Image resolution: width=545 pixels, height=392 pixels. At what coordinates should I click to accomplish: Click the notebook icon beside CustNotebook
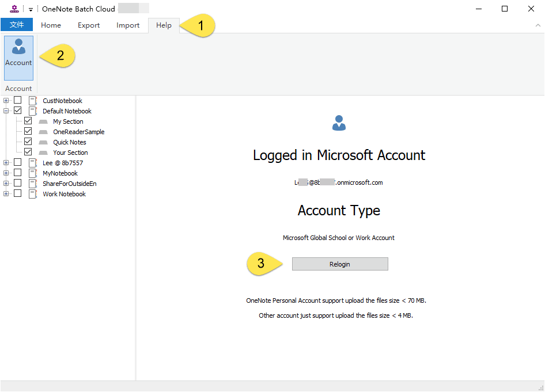click(33, 100)
